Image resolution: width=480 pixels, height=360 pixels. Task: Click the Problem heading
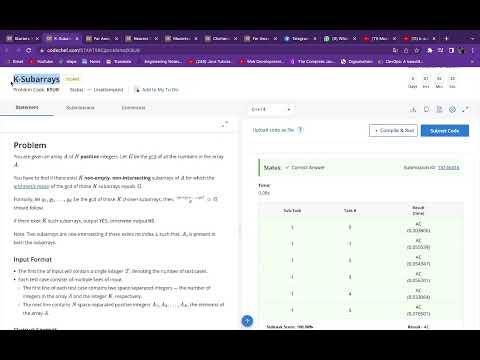point(30,145)
